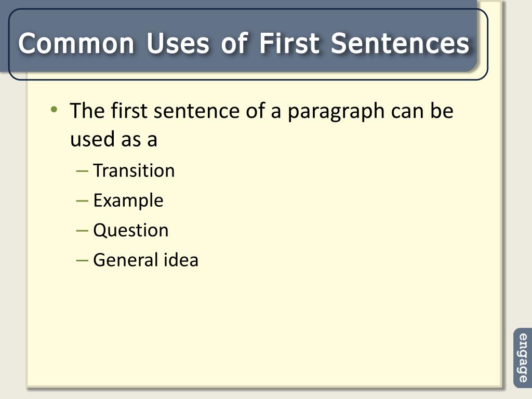Click the green bullet before The first sentence
This screenshot has height=399, width=532.
54,110
